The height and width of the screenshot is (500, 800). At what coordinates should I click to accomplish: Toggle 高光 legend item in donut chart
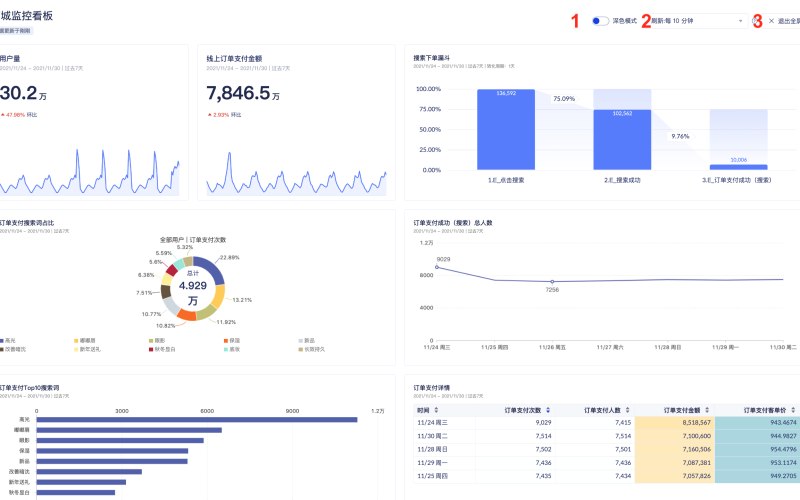tap(8, 340)
